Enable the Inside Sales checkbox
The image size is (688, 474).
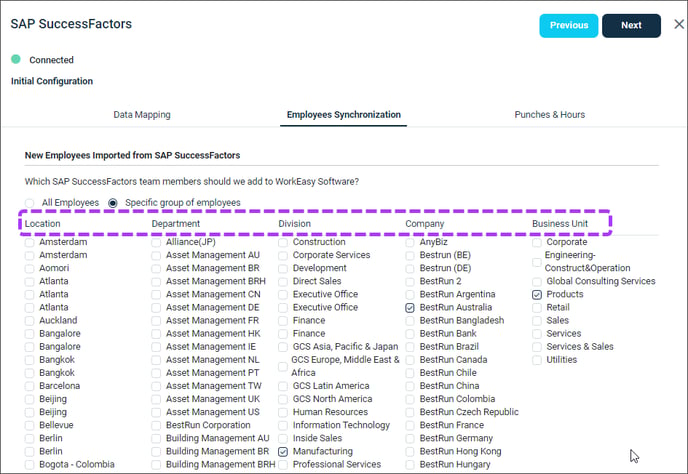[x=283, y=438]
